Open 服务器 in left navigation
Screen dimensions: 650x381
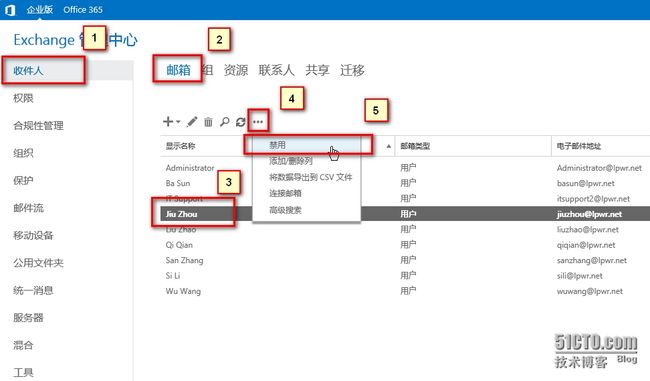[28, 318]
